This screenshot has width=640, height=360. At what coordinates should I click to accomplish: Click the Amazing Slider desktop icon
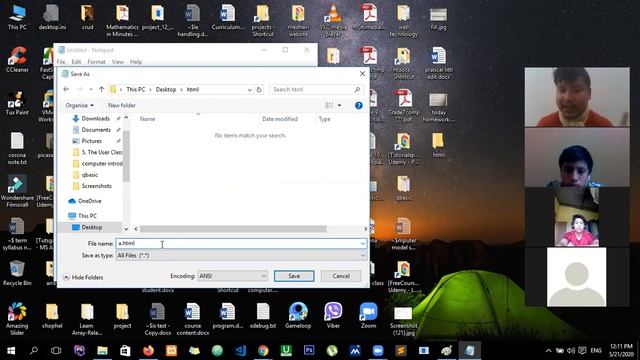tap(17, 319)
